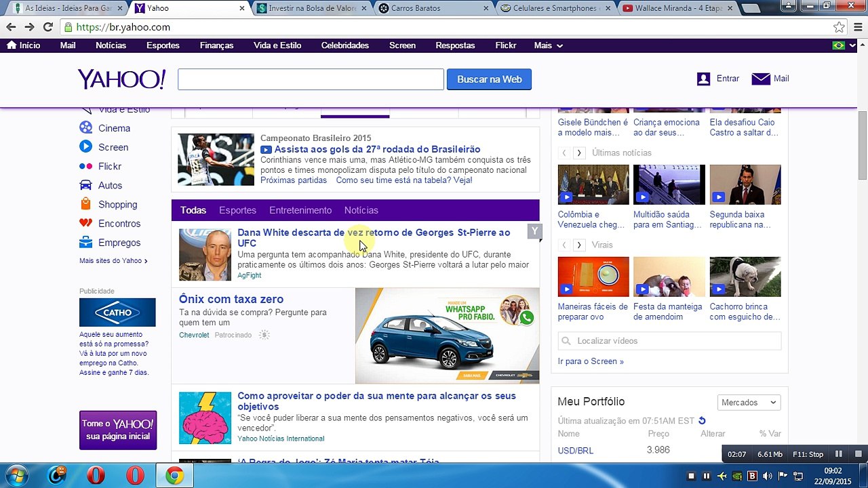Viewport: 868px width, 488px height.
Task: Click the browser Forward arrow
Action: pyautogui.click(x=29, y=27)
